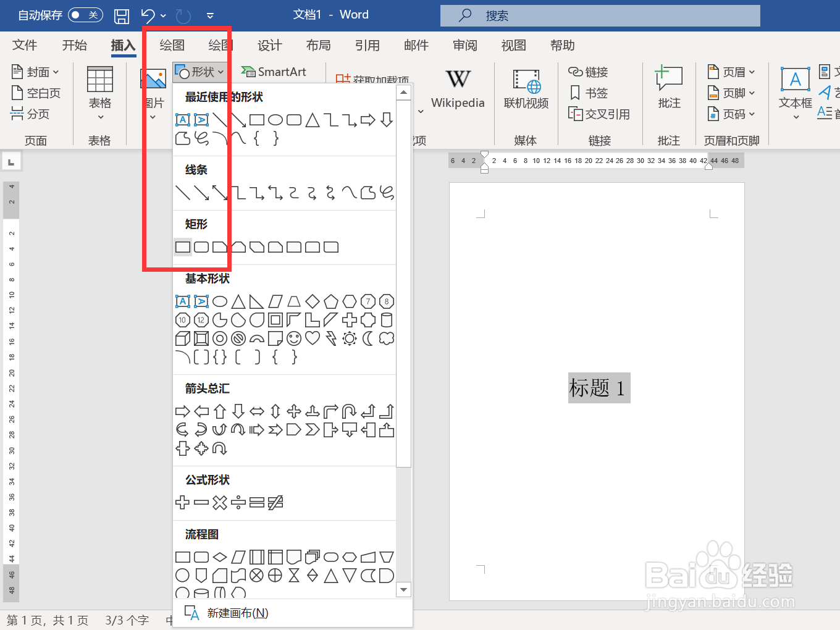Switch to the 审阅 ribbon tab

pos(464,45)
